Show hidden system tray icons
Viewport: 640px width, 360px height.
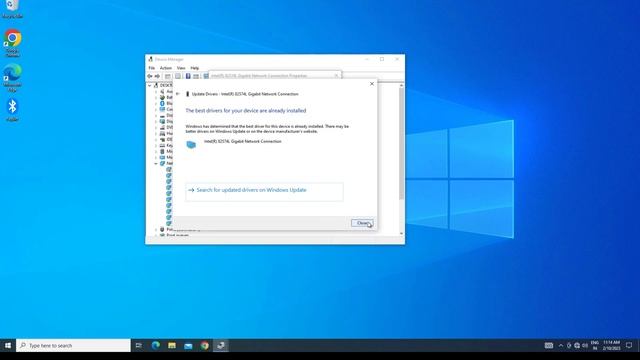tap(561, 345)
